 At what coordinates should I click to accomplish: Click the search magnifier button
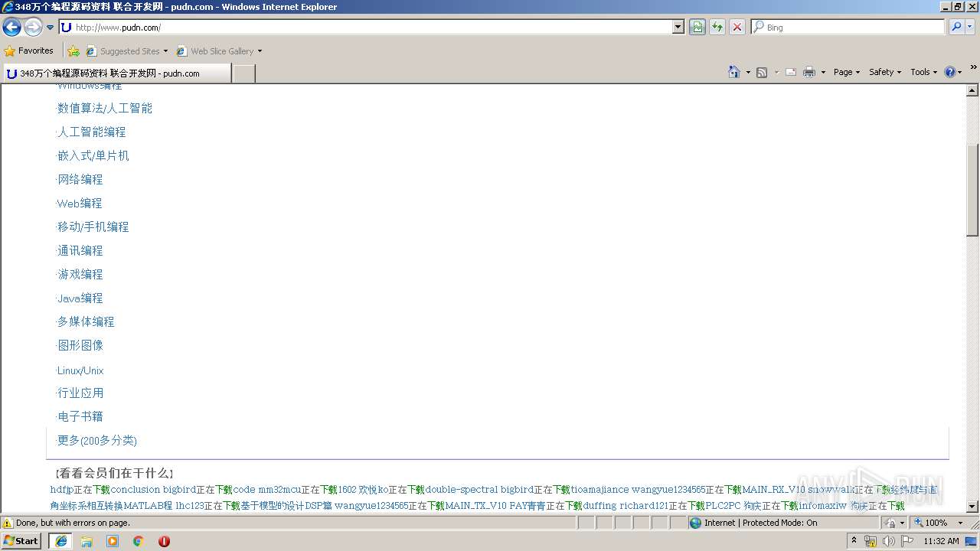(956, 28)
